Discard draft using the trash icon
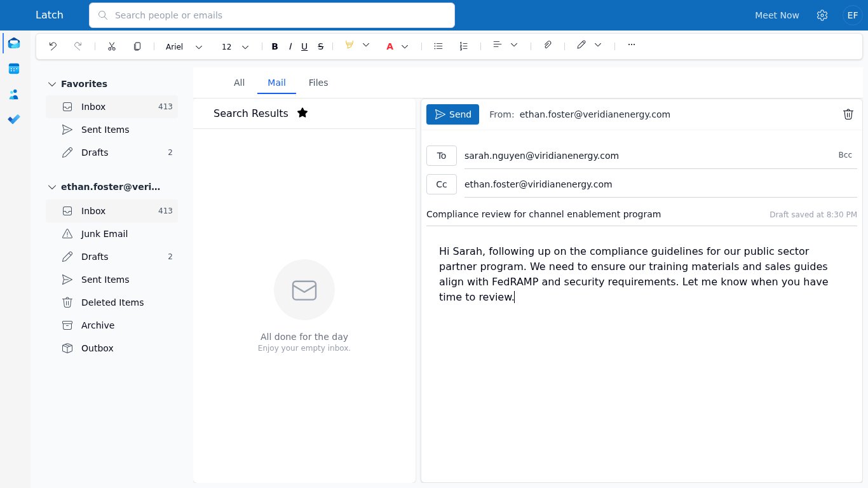The width and height of the screenshot is (868, 488). [848, 114]
